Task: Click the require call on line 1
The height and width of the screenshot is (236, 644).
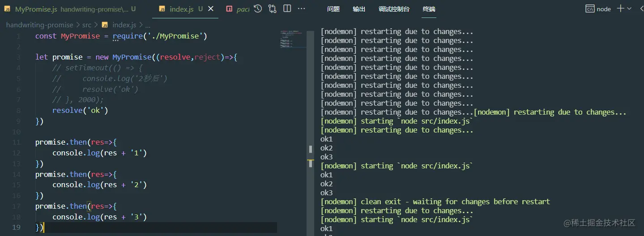Action: (127, 36)
